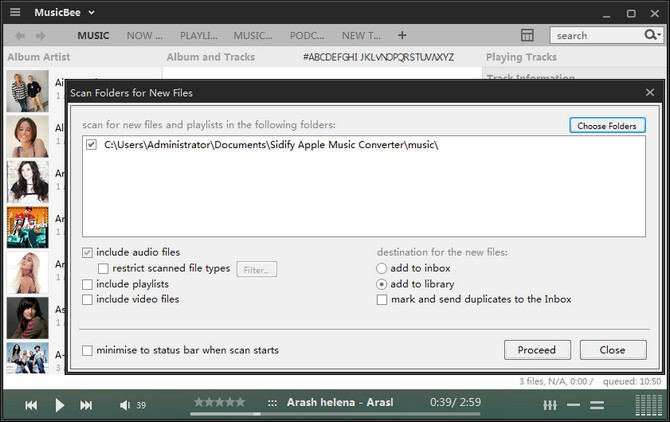
Task: Click the Playing Tracks panel header
Action: pos(521,57)
